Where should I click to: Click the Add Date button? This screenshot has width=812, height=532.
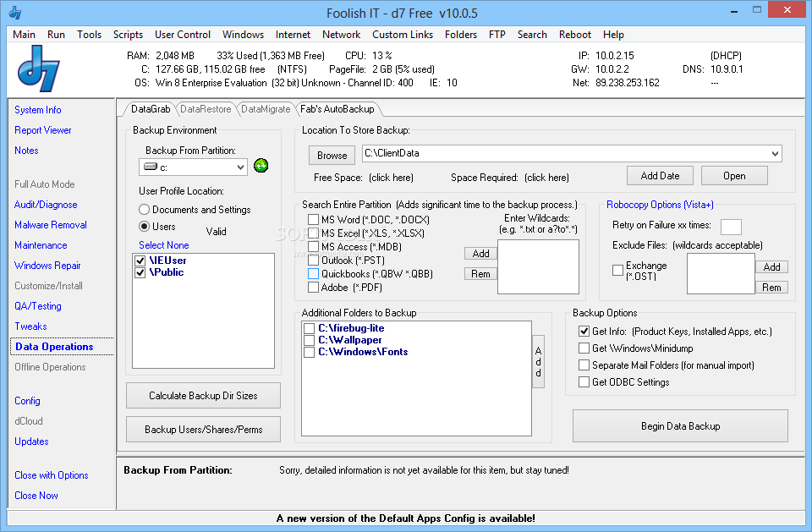pyautogui.click(x=660, y=176)
